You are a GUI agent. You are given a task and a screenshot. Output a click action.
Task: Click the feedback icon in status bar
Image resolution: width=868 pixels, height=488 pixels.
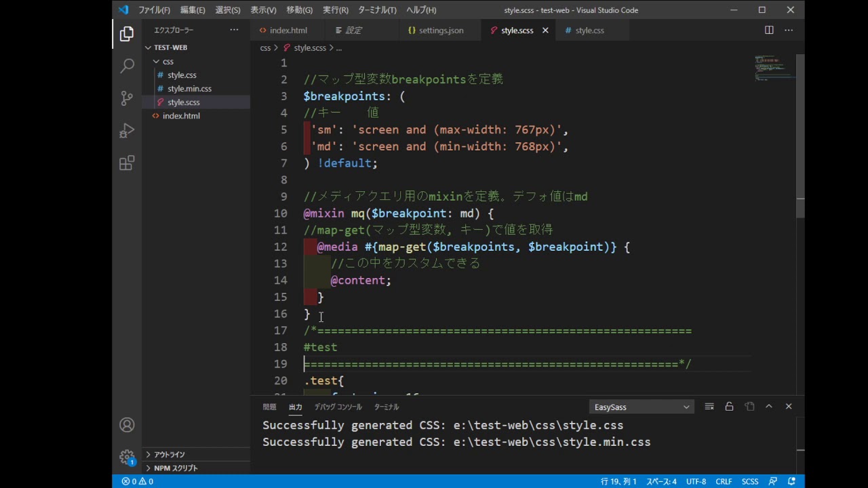tap(773, 481)
